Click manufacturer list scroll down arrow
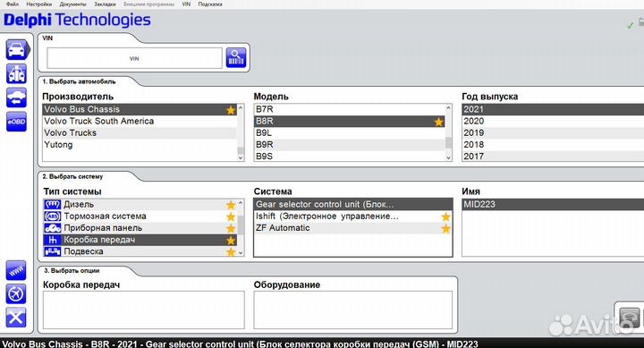The height and width of the screenshot is (348, 644). [241, 157]
